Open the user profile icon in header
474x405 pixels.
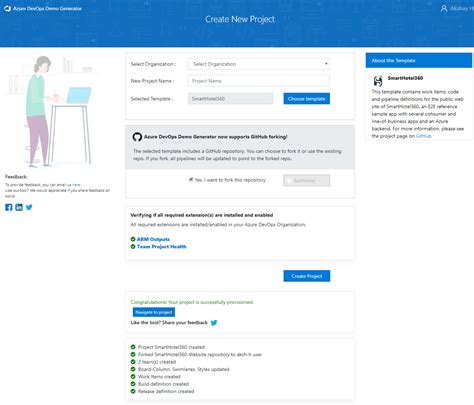[x=444, y=9]
